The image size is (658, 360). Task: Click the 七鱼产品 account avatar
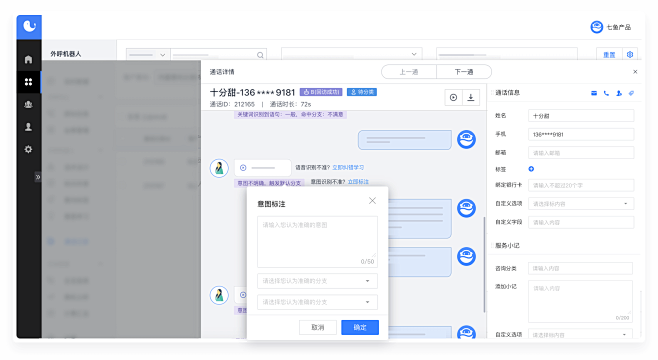coord(596,27)
